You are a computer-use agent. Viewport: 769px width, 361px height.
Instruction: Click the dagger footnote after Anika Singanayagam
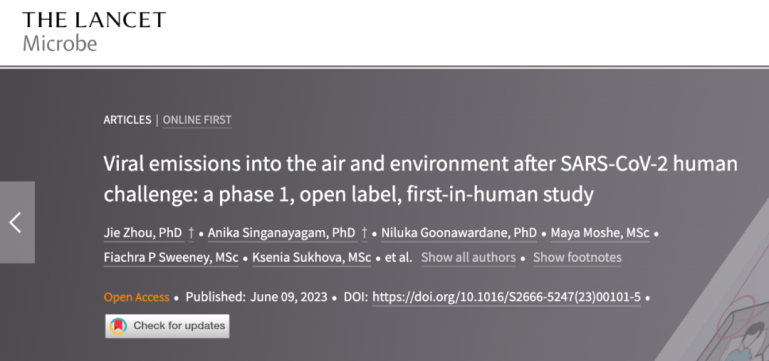(x=364, y=233)
